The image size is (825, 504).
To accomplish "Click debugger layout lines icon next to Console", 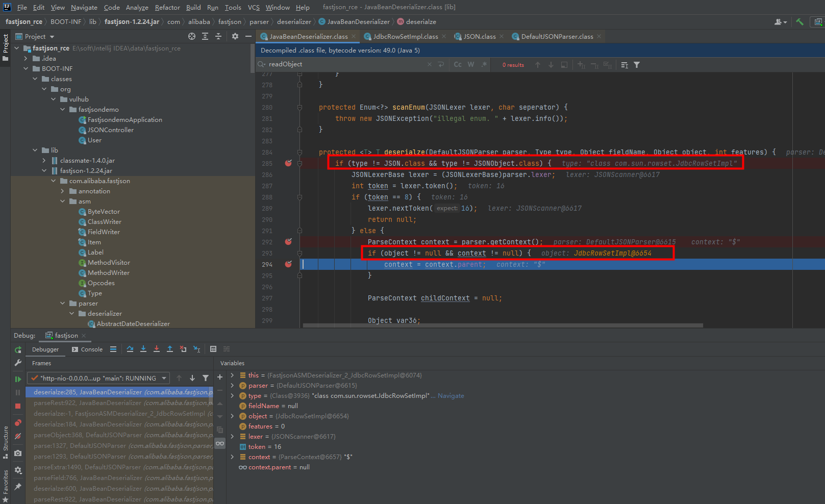I will pos(113,349).
